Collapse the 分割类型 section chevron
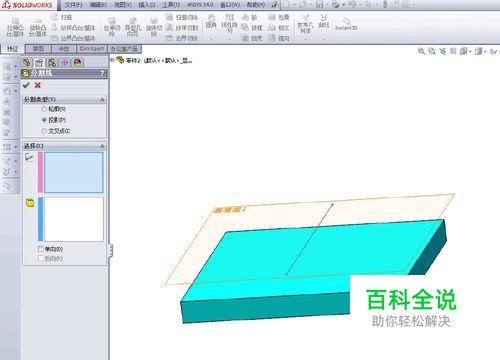Screen dimensions: 500x360 pos(102,100)
